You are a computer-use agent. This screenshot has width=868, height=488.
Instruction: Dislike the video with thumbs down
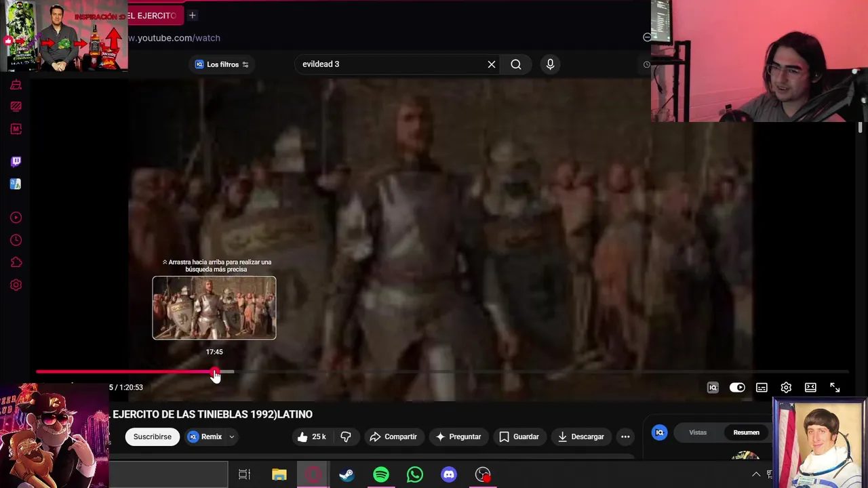click(x=346, y=437)
